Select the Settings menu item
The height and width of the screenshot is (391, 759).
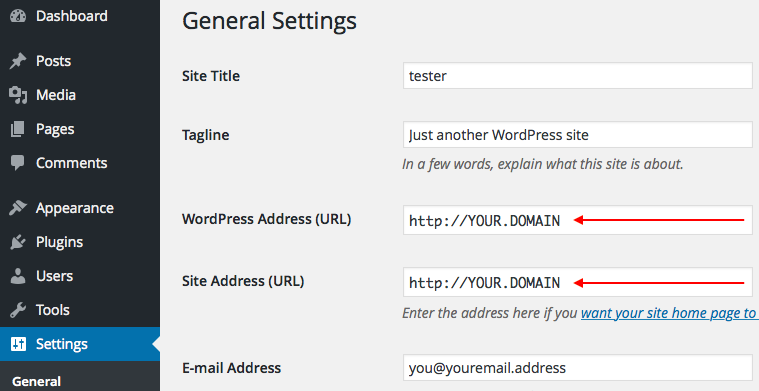[80, 344]
